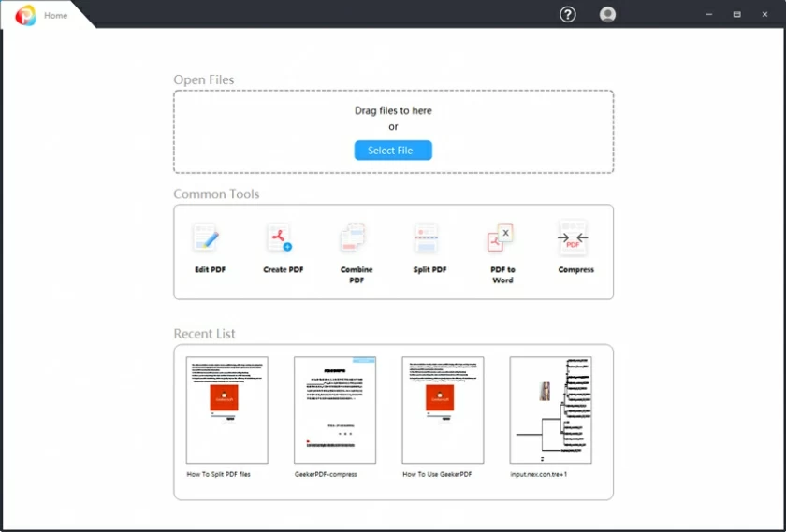Viewport: 786px width, 532px height.
Task: Open the user account avatar icon
Action: [607, 15]
